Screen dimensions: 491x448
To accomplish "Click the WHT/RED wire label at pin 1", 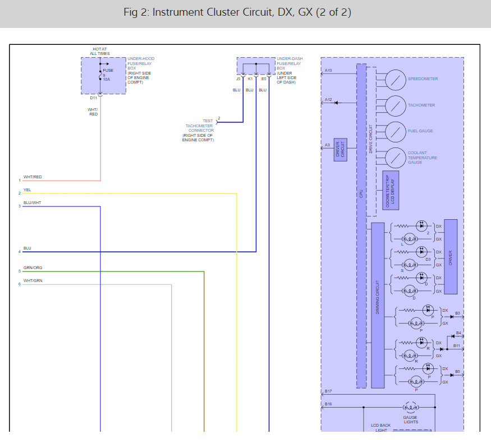I will 33,177.
